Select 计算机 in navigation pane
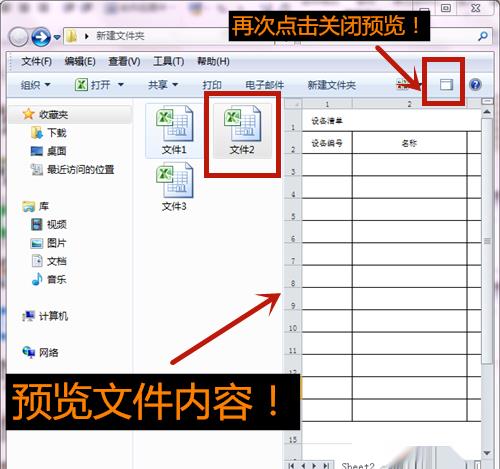 pos(45,316)
